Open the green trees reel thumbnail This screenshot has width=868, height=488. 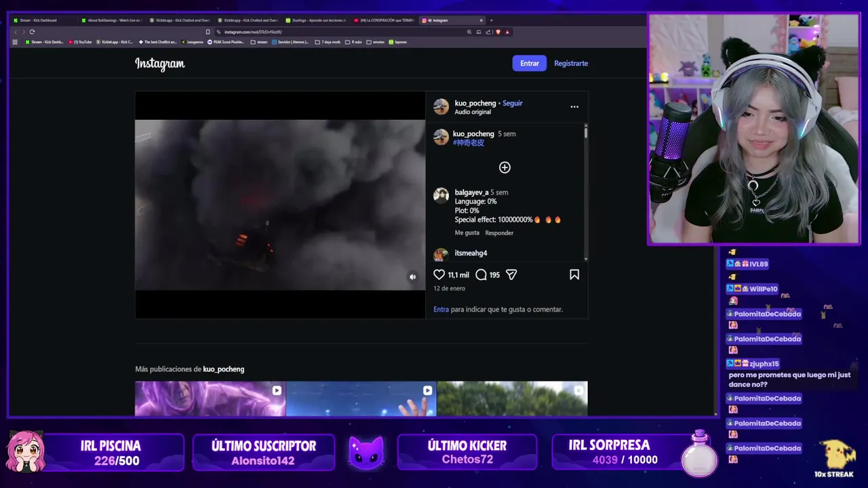pyautogui.click(x=512, y=399)
